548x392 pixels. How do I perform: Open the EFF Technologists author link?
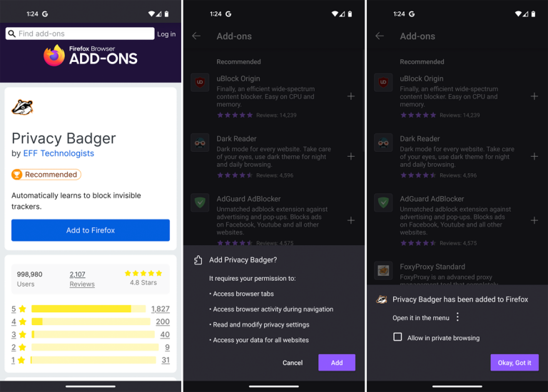tap(59, 153)
